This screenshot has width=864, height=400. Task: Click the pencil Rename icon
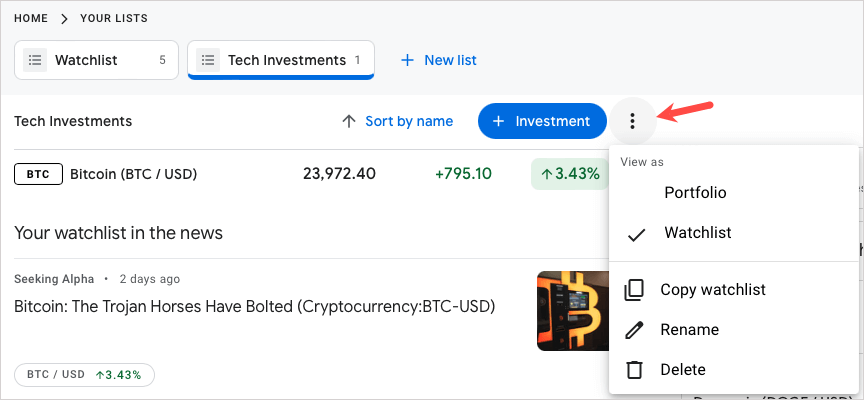[x=634, y=330]
